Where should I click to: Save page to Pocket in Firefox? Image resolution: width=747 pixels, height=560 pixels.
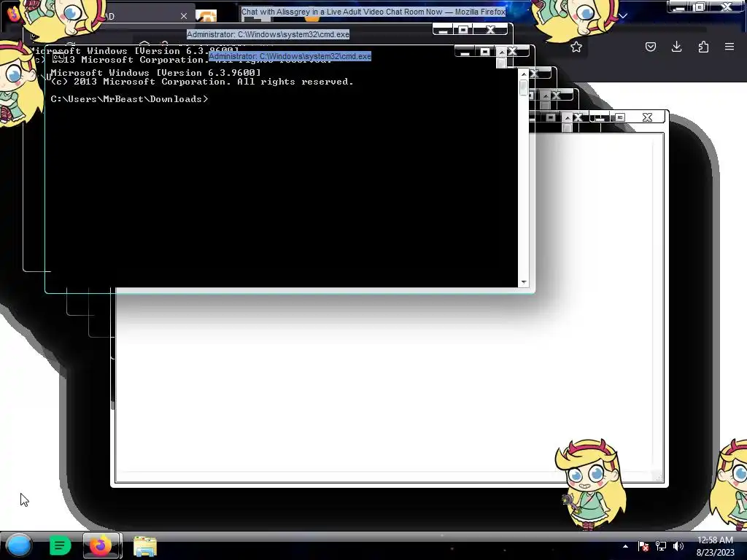(x=650, y=47)
